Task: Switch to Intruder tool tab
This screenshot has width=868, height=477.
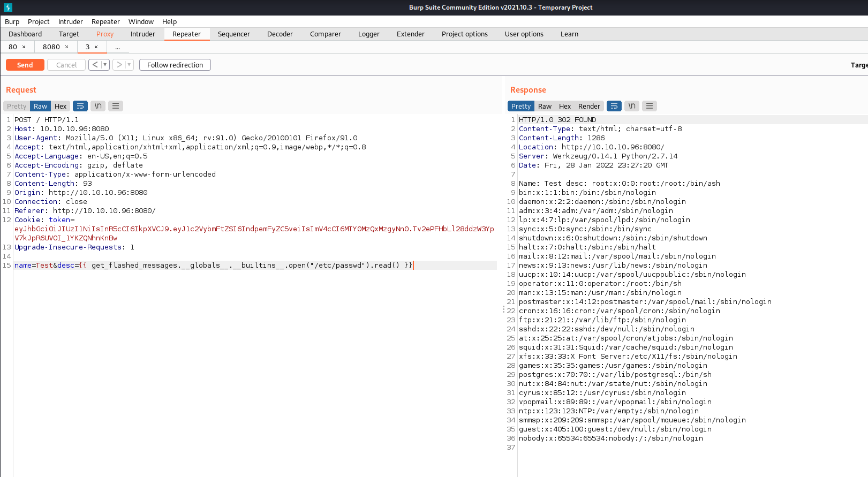Action: [143, 34]
